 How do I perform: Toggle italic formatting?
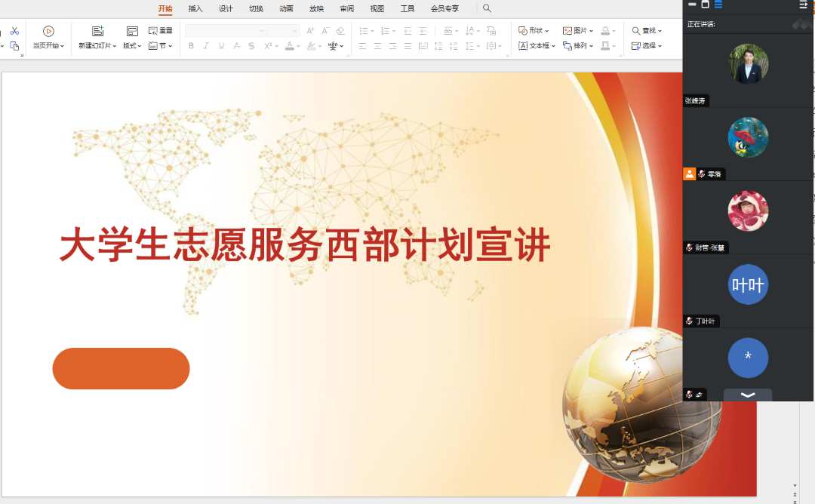coord(206,46)
